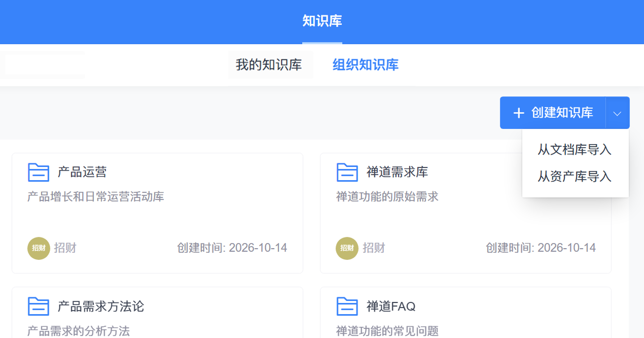Click the folder icon of 禅道FAQ
Image resolution: width=644 pixels, height=338 pixels.
pyautogui.click(x=347, y=307)
